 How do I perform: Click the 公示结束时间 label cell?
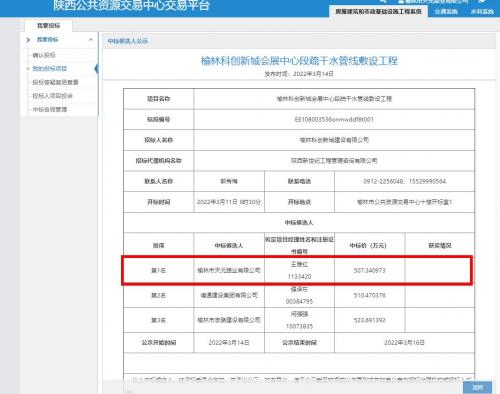(x=299, y=343)
